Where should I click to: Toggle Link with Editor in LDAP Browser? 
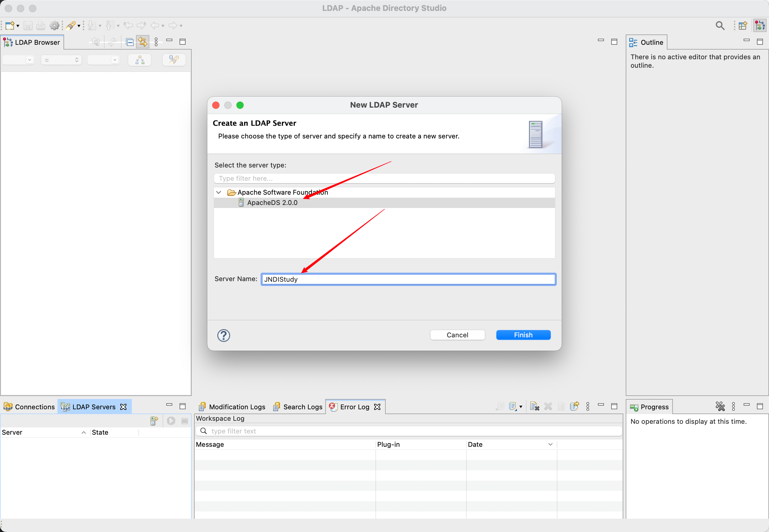coord(143,42)
